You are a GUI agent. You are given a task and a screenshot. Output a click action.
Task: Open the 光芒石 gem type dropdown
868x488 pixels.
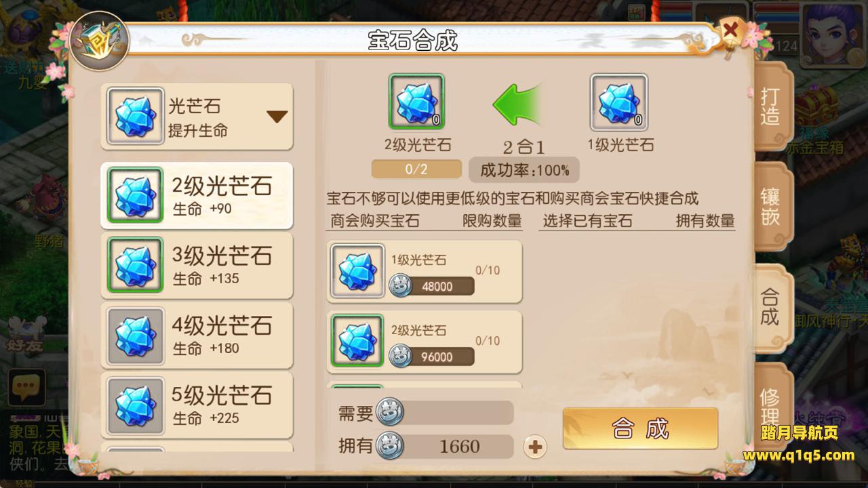[x=197, y=116]
